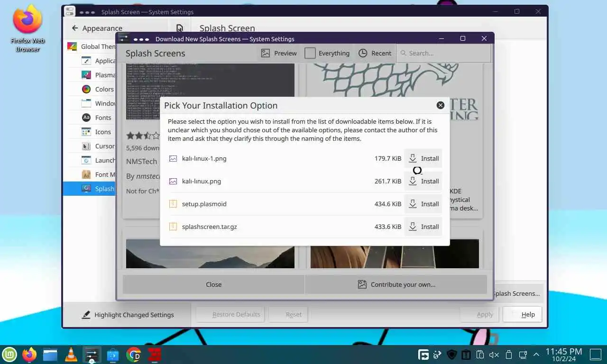The image size is (607, 364).
Task: Click the Help button in System Settings
Action: pos(523,314)
